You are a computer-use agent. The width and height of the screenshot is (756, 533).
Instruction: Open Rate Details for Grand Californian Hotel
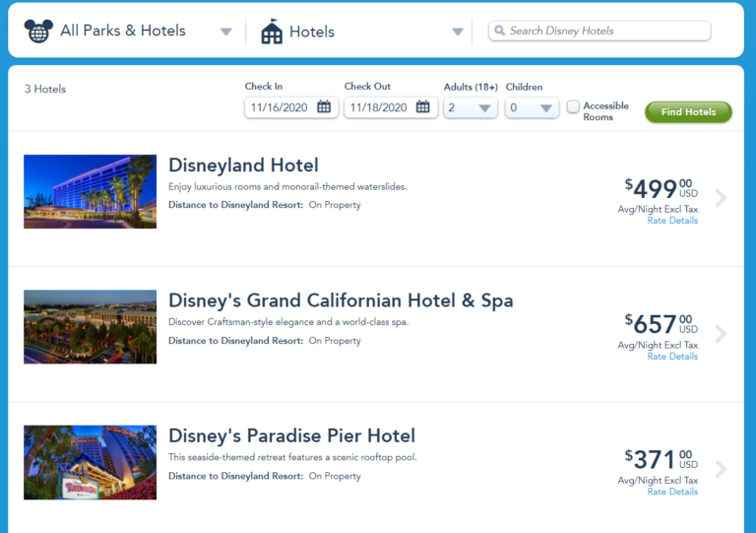[x=672, y=357]
